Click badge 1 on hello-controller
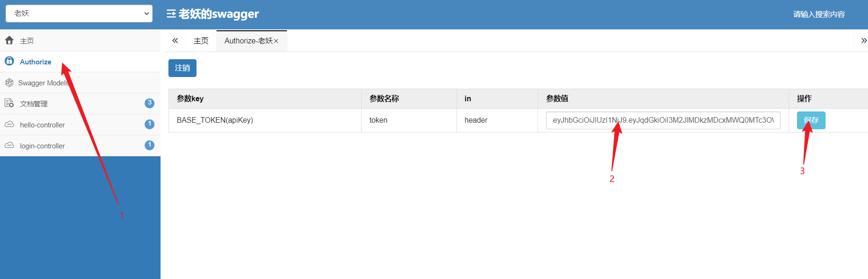The height and width of the screenshot is (279, 868). click(149, 124)
